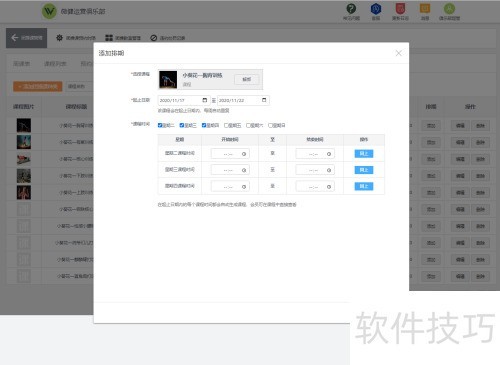This screenshot has height=365, width=500.
Task: Click the 星期四 end time field
Action: [x=315, y=187]
